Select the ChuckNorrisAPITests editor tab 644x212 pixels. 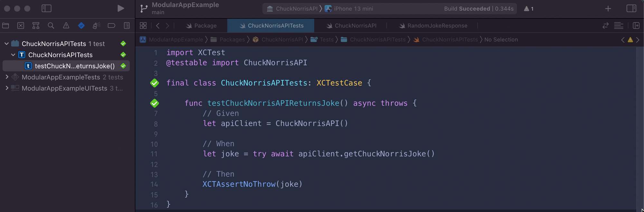click(x=271, y=25)
